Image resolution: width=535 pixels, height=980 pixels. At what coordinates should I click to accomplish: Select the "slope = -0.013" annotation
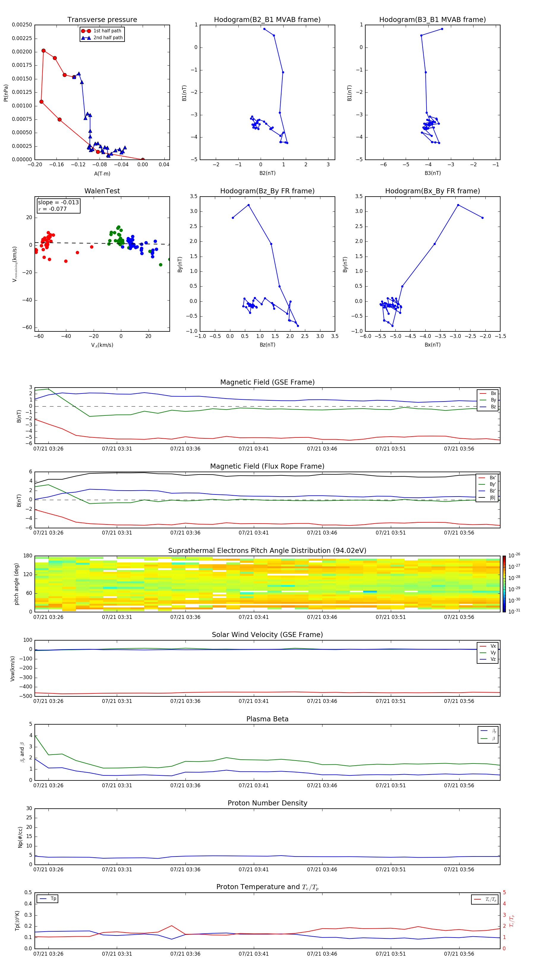point(58,203)
